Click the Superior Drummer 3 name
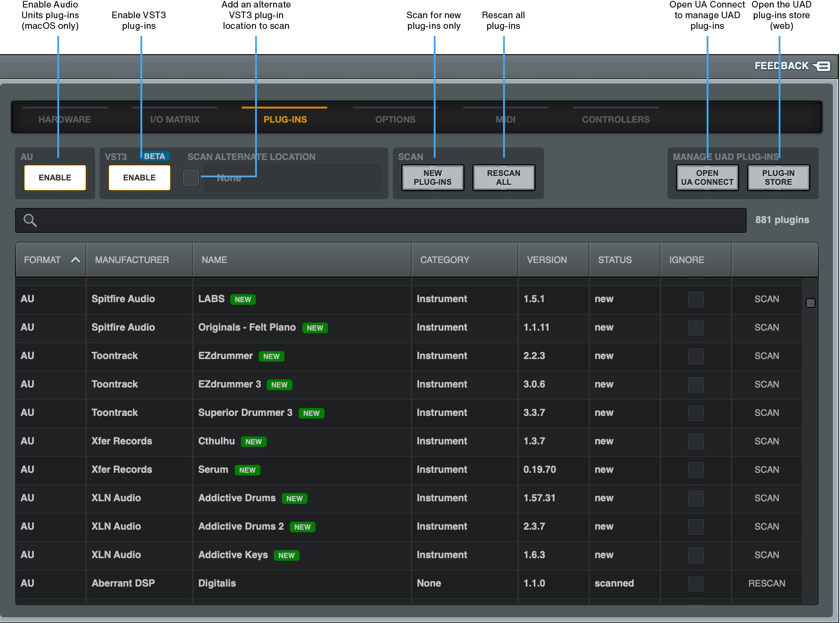 tap(245, 413)
